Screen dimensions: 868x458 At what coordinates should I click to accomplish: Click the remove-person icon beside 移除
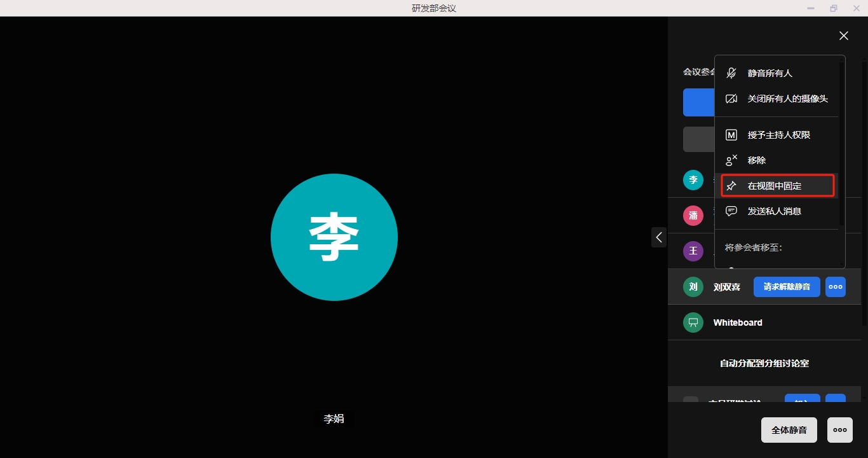pyautogui.click(x=731, y=160)
